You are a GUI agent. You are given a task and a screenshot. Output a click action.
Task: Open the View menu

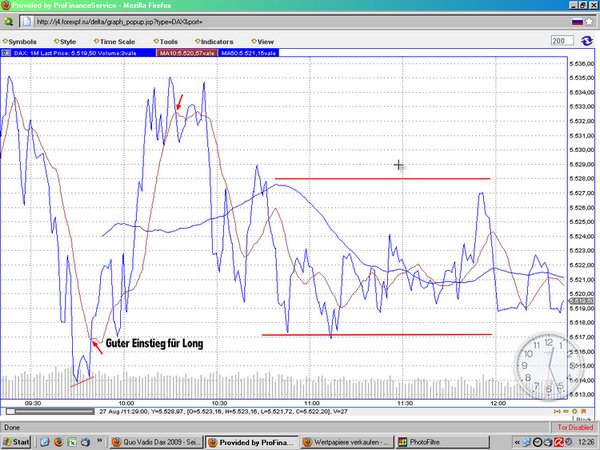(262, 41)
